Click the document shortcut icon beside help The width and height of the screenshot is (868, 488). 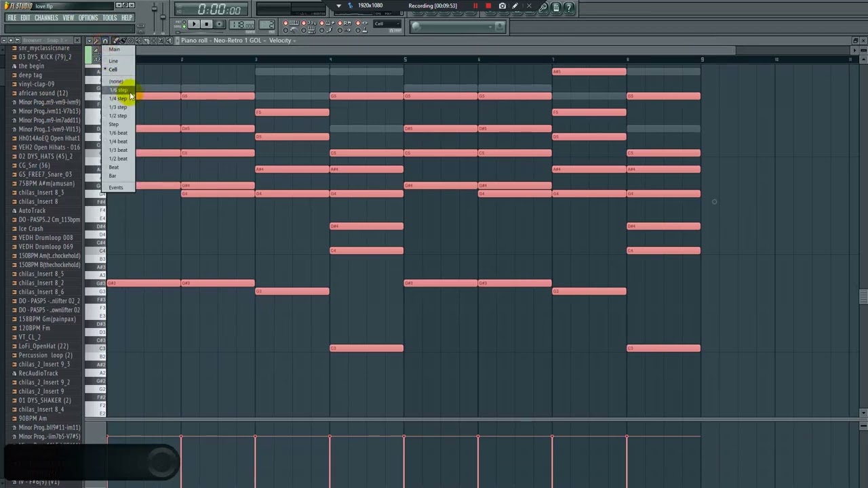[x=556, y=7]
